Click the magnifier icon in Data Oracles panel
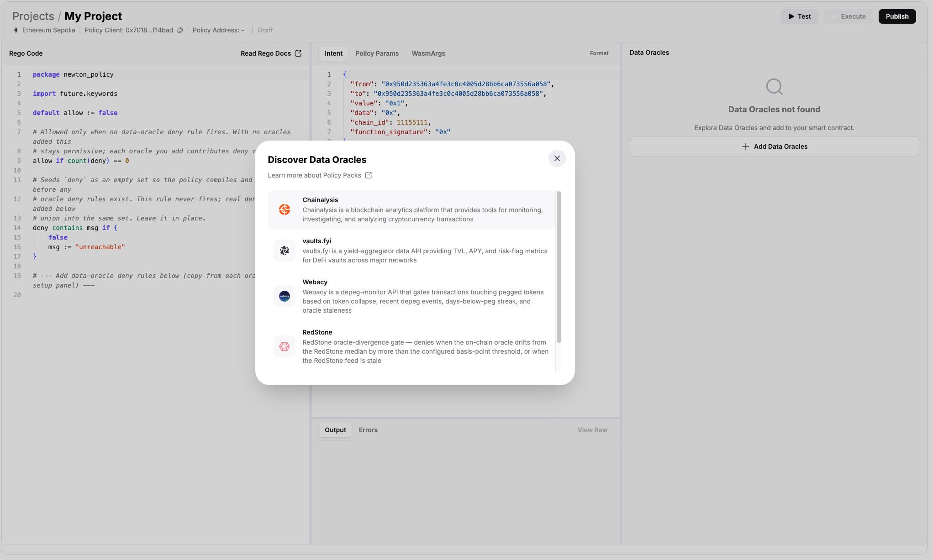The image size is (933, 560). pos(775,86)
